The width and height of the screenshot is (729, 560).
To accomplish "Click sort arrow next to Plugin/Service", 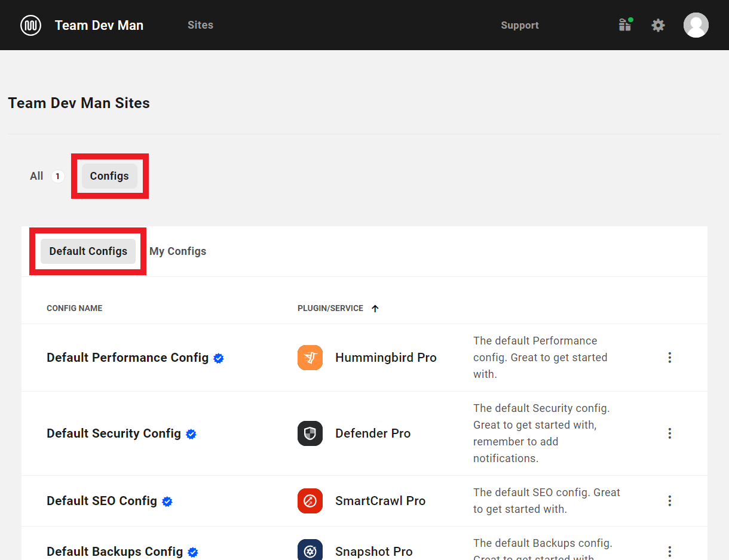I will [375, 309].
